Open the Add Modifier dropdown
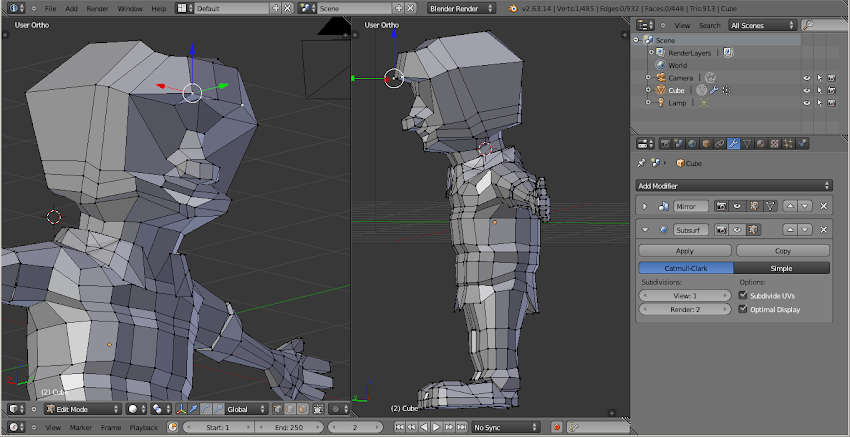 point(733,185)
